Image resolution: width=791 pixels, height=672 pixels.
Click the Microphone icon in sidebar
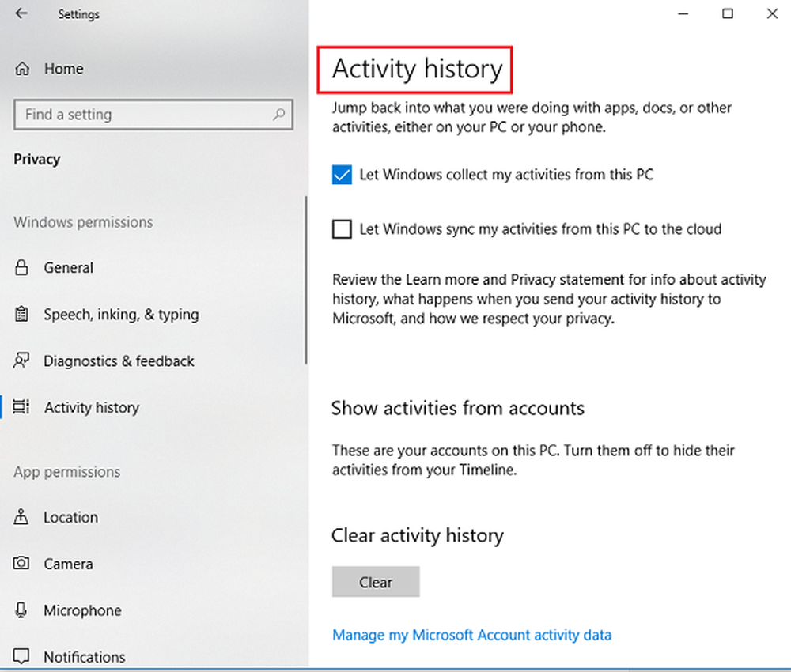pos(21,610)
